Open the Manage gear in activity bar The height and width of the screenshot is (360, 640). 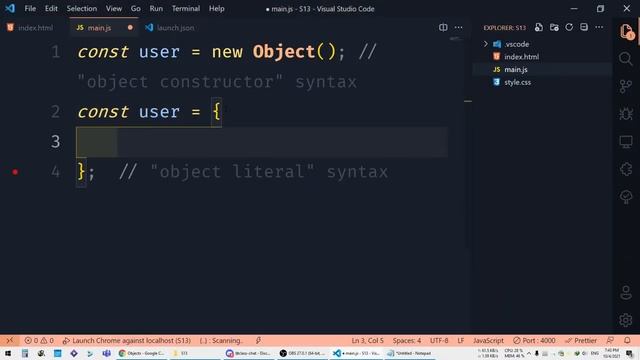click(x=626, y=320)
